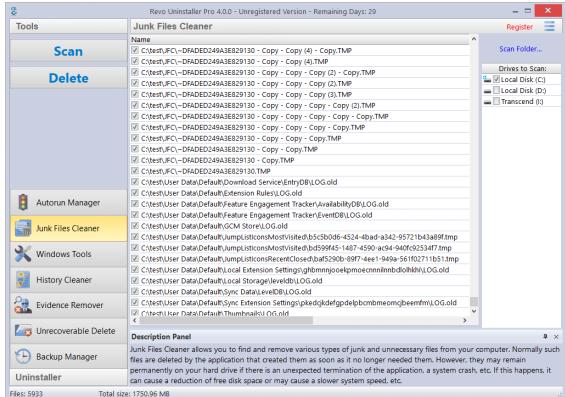Select Local Extension Settings LOG.old row
The image size is (565, 397).
(300, 269)
